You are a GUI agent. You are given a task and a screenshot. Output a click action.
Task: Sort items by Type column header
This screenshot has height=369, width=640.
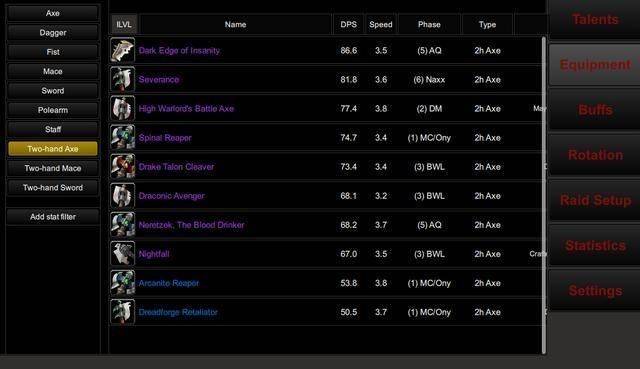pyautogui.click(x=487, y=24)
